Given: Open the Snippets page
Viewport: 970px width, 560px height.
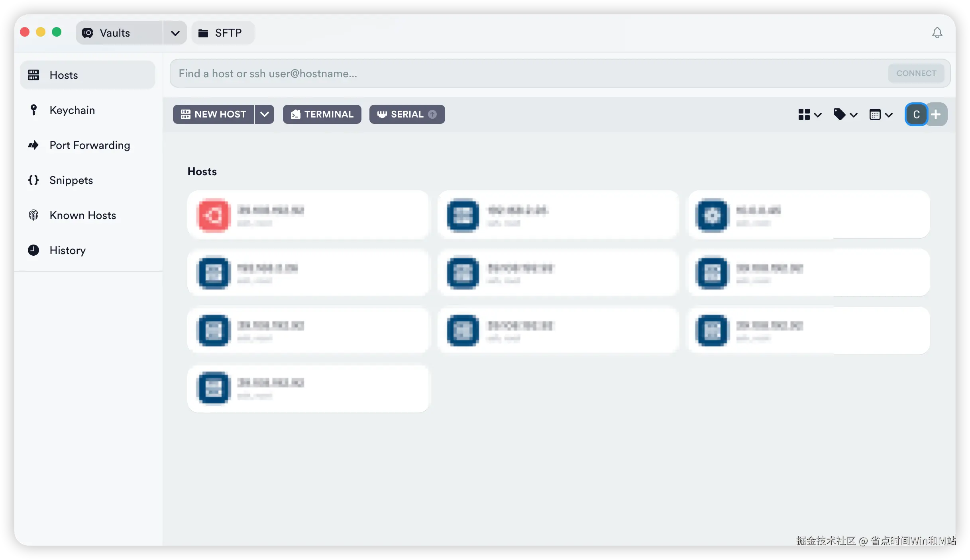Looking at the screenshot, I should pyautogui.click(x=71, y=180).
